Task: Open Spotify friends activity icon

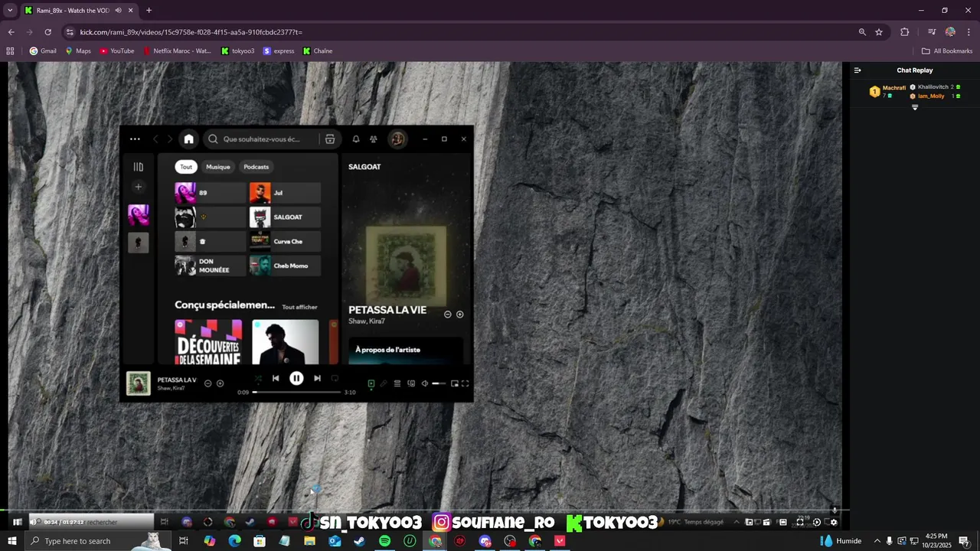Action: pyautogui.click(x=374, y=139)
